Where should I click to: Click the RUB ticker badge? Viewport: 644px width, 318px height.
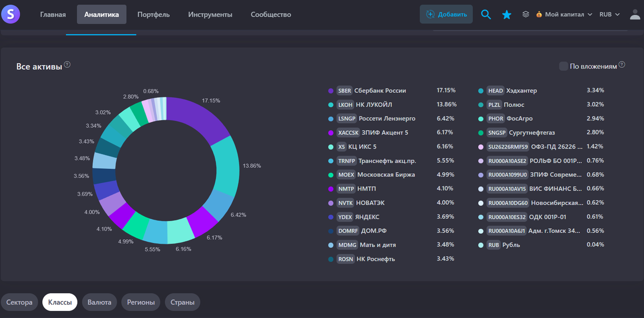point(494,245)
